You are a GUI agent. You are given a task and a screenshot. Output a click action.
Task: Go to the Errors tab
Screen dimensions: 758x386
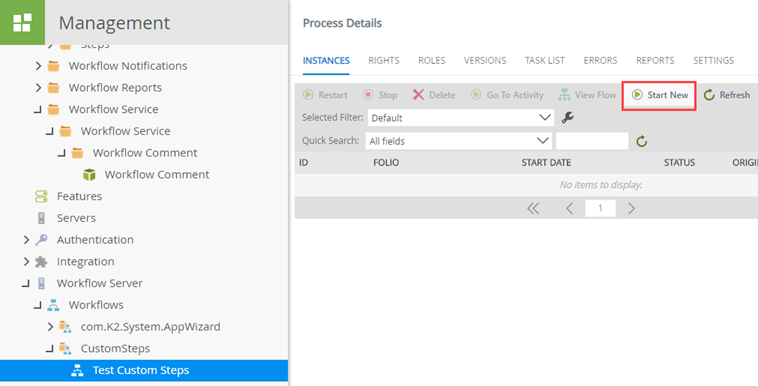[600, 60]
